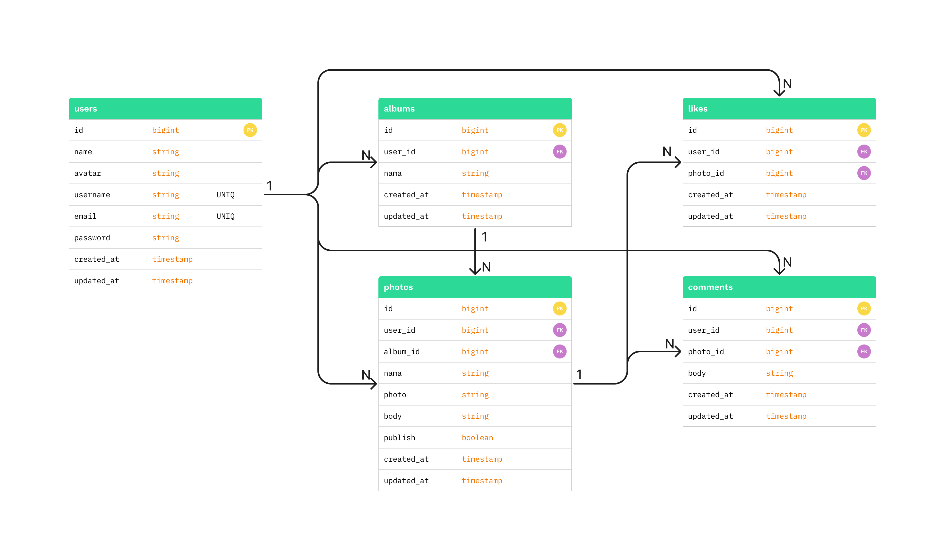Click the body field in comments table
Image resolution: width=945 pixels, height=560 pixels.
[696, 373]
